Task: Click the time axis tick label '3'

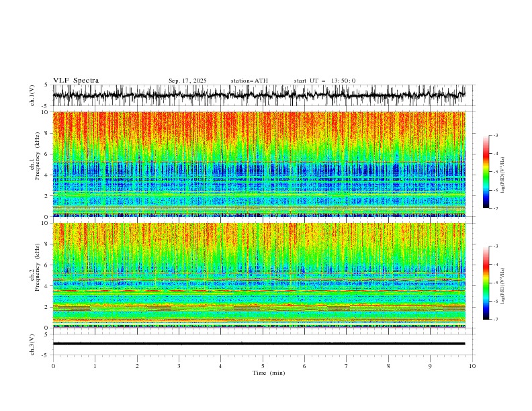Action: pyautogui.click(x=179, y=366)
